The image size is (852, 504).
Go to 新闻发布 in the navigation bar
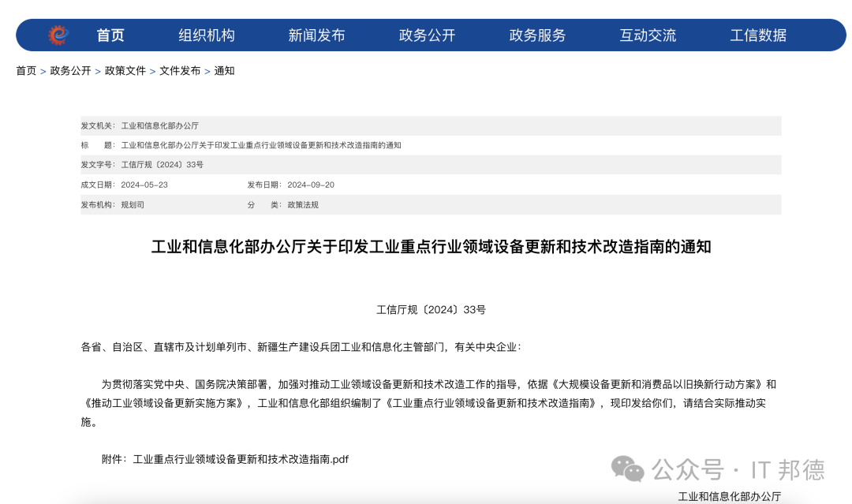point(316,35)
